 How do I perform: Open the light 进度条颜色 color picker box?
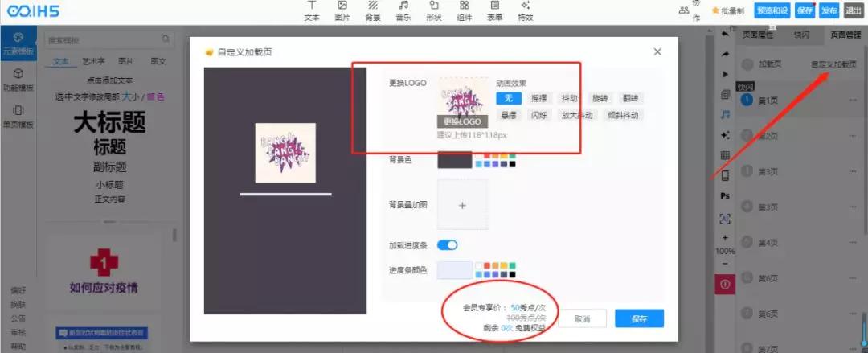coord(455,270)
